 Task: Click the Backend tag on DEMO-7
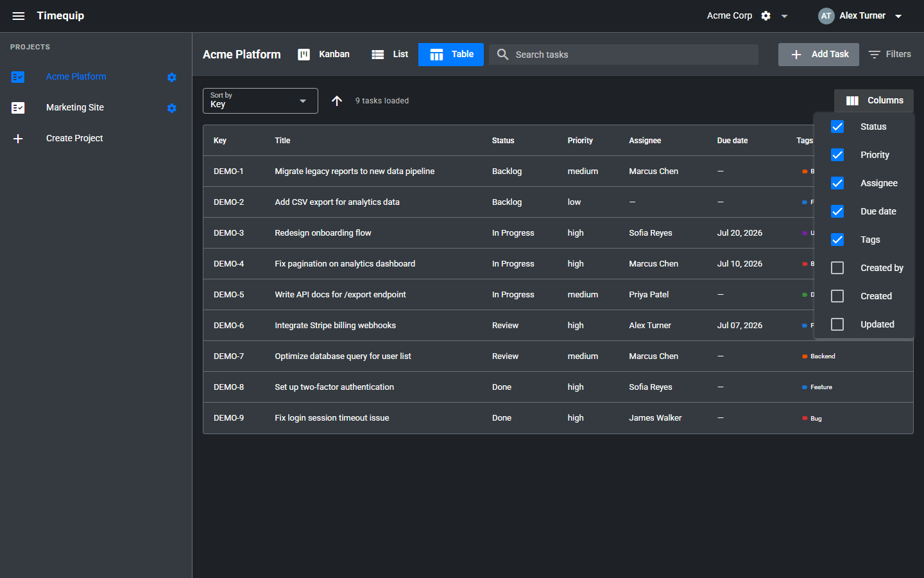click(x=819, y=356)
